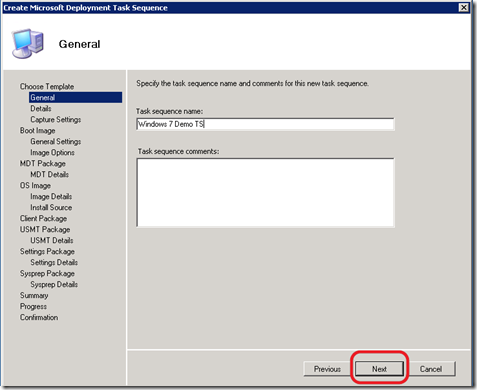Go to Capture Settings step

(x=56, y=119)
